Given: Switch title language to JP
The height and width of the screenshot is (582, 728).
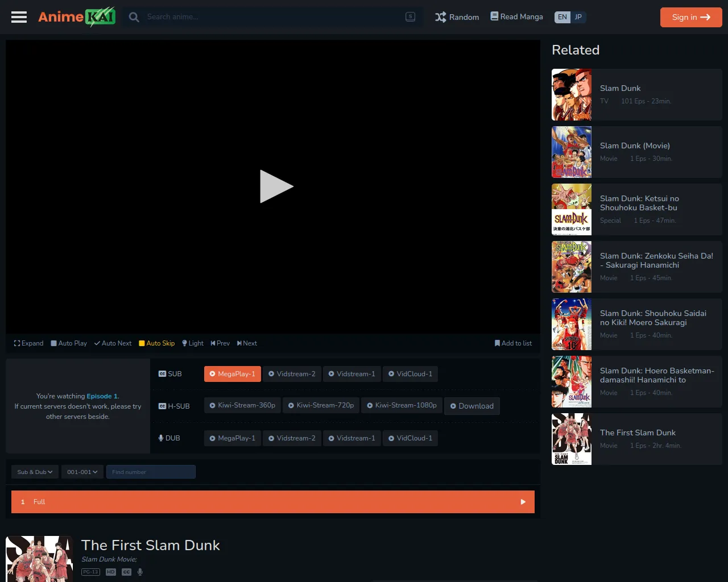Looking at the screenshot, I should pyautogui.click(x=578, y=17).
